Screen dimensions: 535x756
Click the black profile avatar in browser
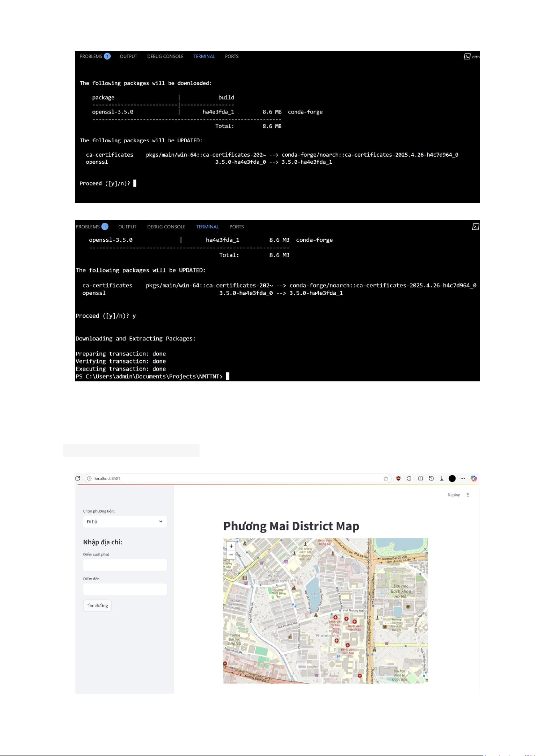pos(452,479)
